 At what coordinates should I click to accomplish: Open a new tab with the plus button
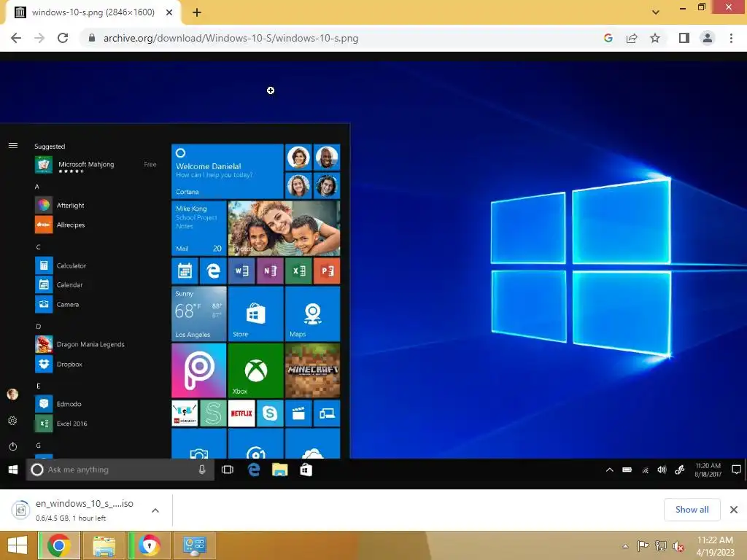197,13
